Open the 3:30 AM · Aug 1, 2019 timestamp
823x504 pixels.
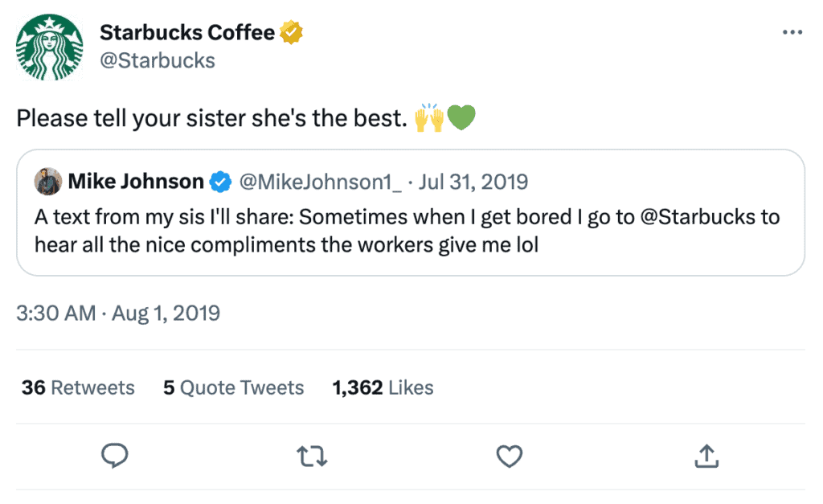click(118, 313)
